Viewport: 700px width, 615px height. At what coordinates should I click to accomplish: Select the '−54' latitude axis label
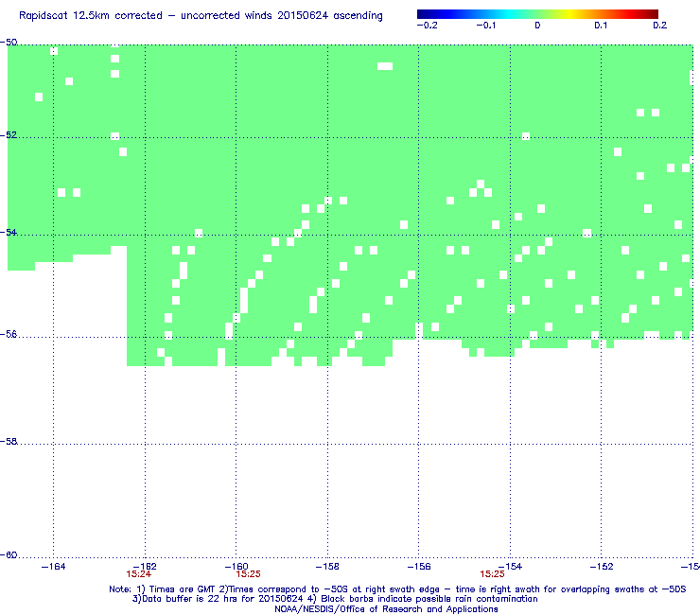9,232
